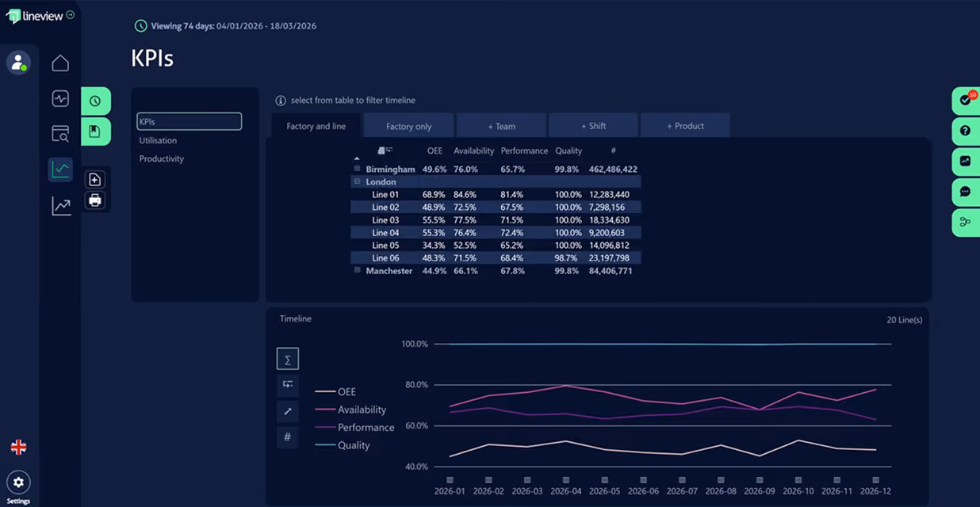Screen dimensions: 980x507
Task: Select KPIs in the left menu
Action: pyautogui.click(x=189, y=122)
